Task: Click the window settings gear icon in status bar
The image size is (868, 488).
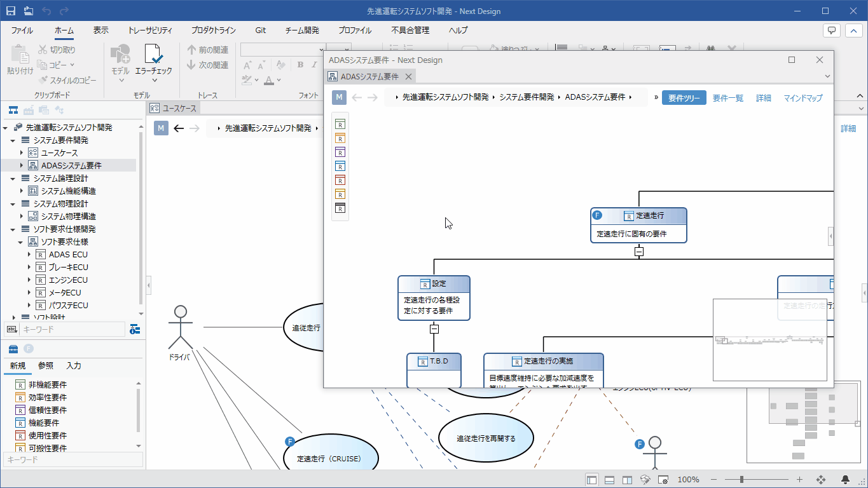Action: [x=663, y=480]
